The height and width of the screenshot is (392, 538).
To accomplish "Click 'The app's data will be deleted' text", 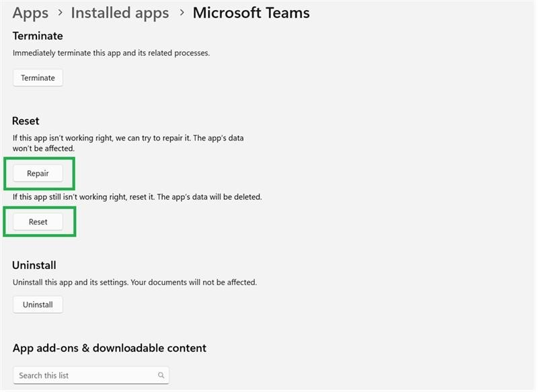I will [x=209, y=197].
